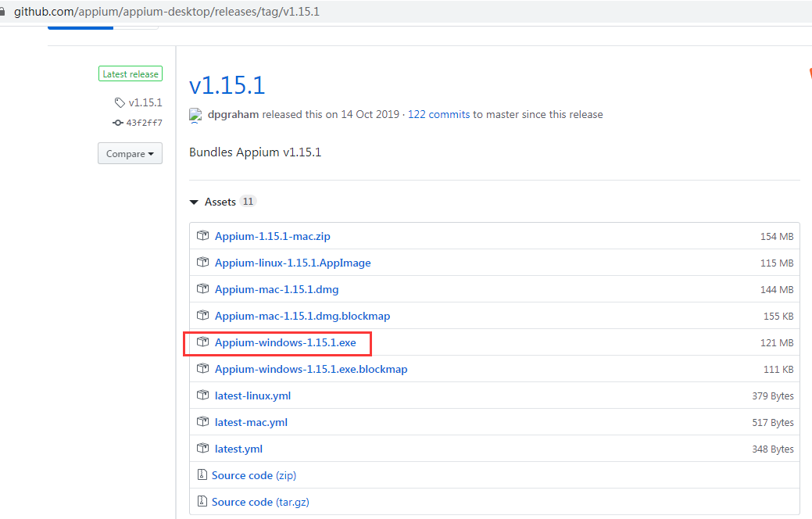The height and width of the screenshot is (519, 812).
Task: Download Appium-linux-1.15.1.AppImage
Action: (x=292, y=263)
